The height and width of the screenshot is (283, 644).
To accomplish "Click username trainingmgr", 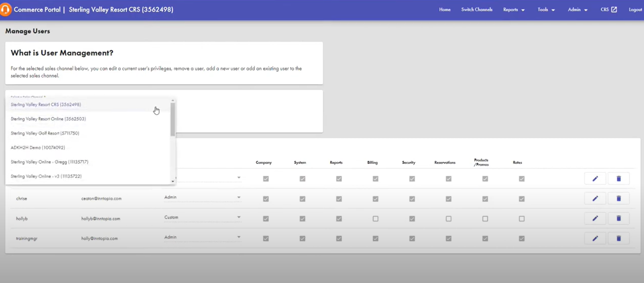I will click(27, 238).
